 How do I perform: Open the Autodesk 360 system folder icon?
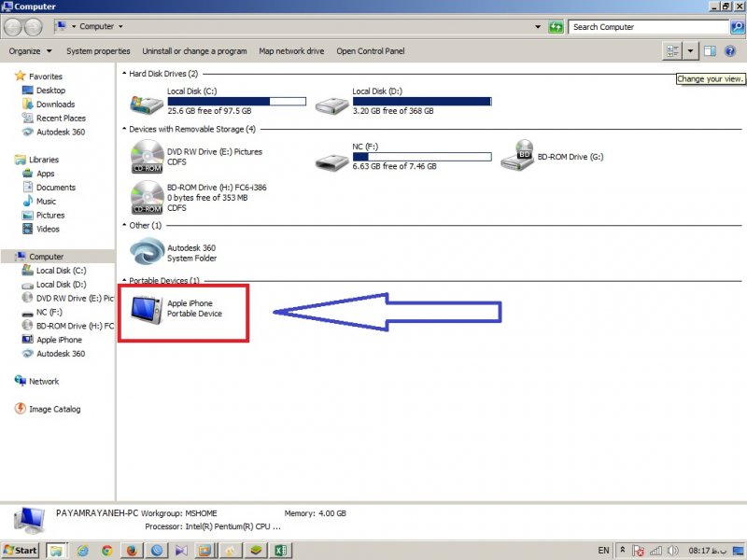(147, 251)
